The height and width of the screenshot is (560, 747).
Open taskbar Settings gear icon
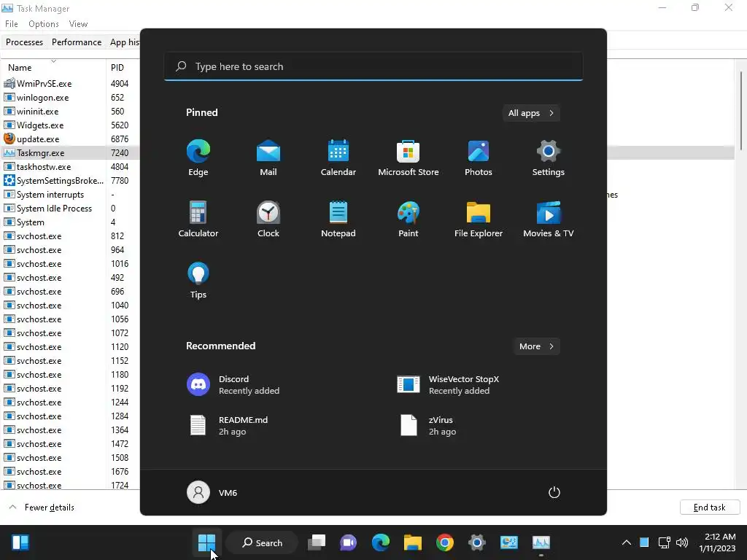(x=476, y=542)
